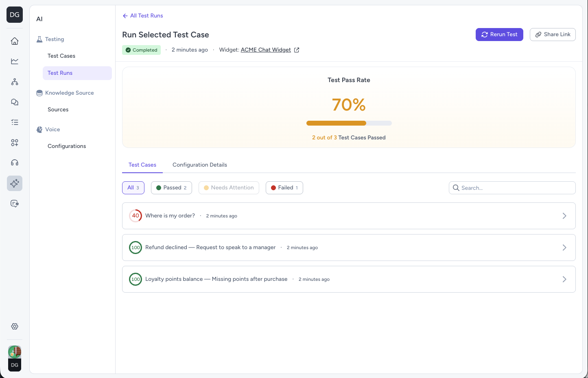Click the AI panel heading
This screenshot has height=378, width=588.
[x=39, y=19]
